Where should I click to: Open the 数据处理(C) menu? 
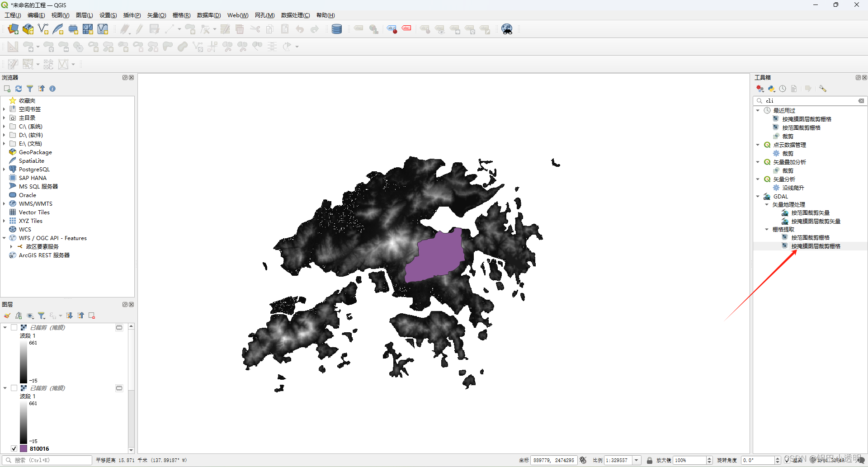[295, 15]
